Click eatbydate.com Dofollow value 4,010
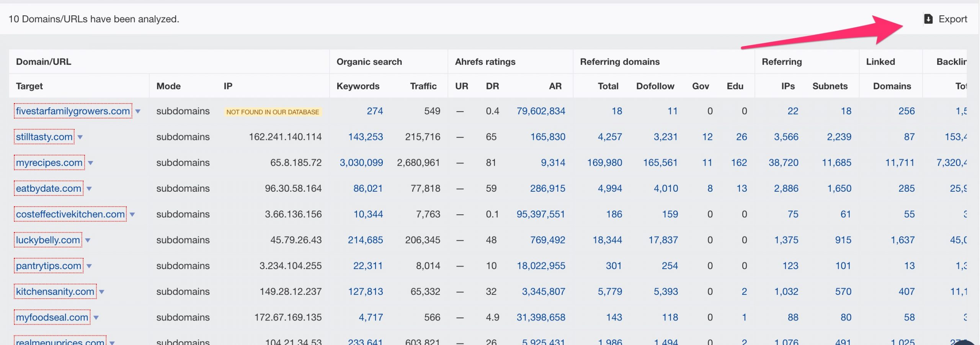 (666, 188)
